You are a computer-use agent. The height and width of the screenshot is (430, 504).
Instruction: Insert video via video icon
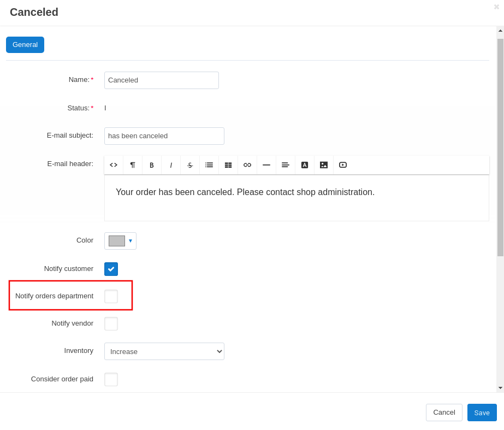tap(343, 165)
